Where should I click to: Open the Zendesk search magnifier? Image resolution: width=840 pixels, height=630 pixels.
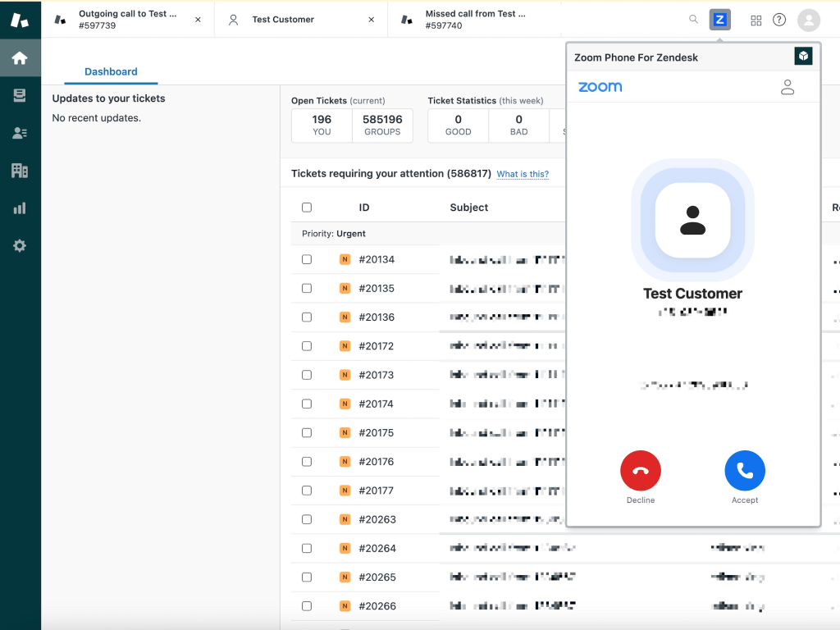click(694, 20)
